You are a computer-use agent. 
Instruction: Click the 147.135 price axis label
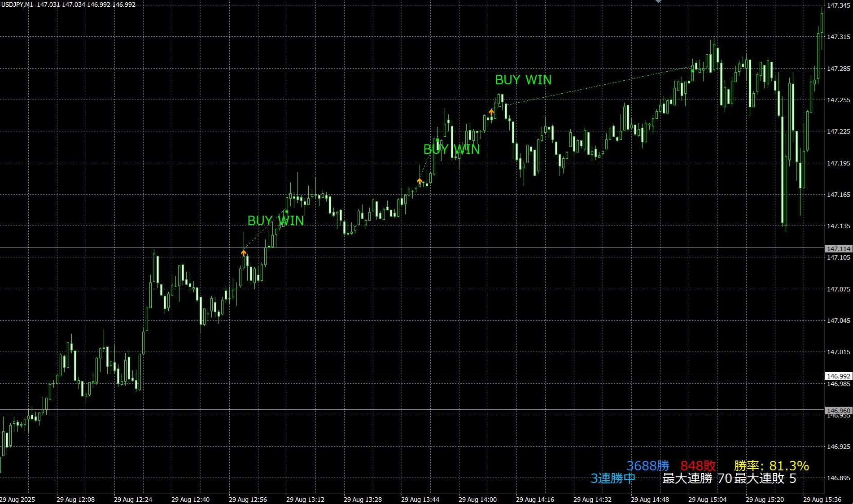[839, 226]
